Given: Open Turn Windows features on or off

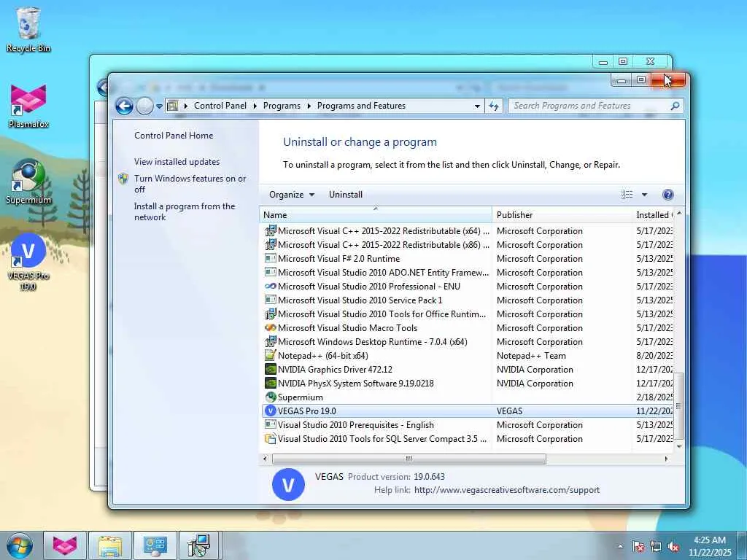Looking at the screenshot, I should point(190,183).
